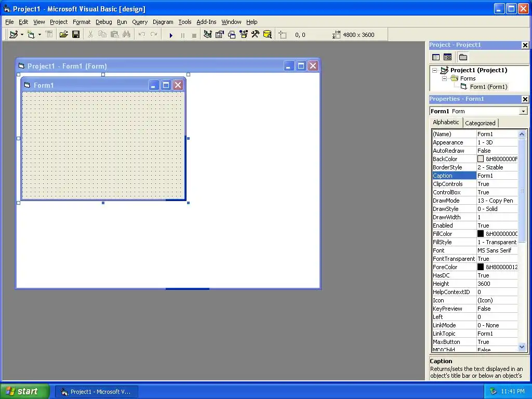Collapse the Project1 (Project1) tree node
This screenshot has height=399, width=532.
coord(435,70)
